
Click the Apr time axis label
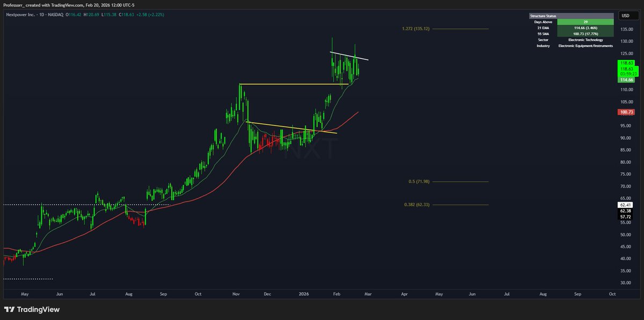404,294
